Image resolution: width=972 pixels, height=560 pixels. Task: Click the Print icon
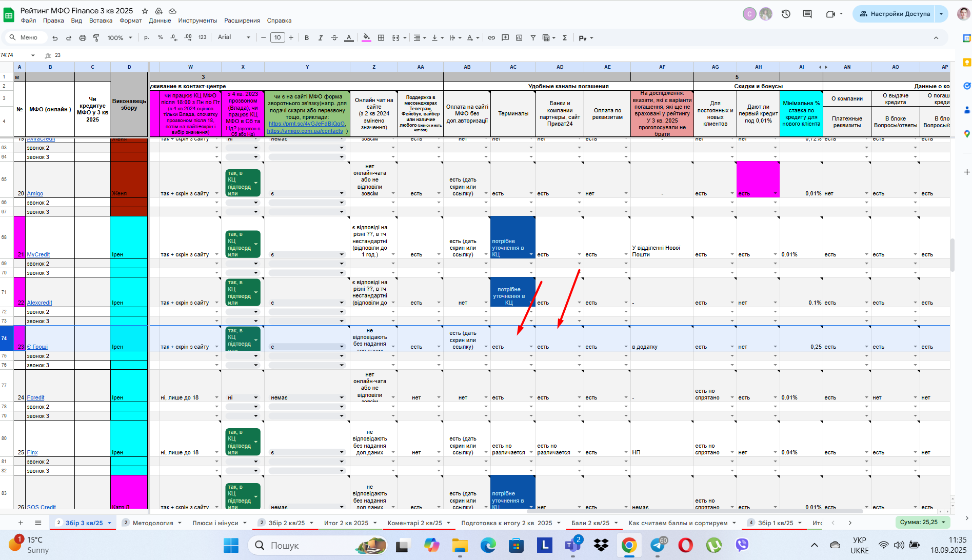(x=83, y=38)
